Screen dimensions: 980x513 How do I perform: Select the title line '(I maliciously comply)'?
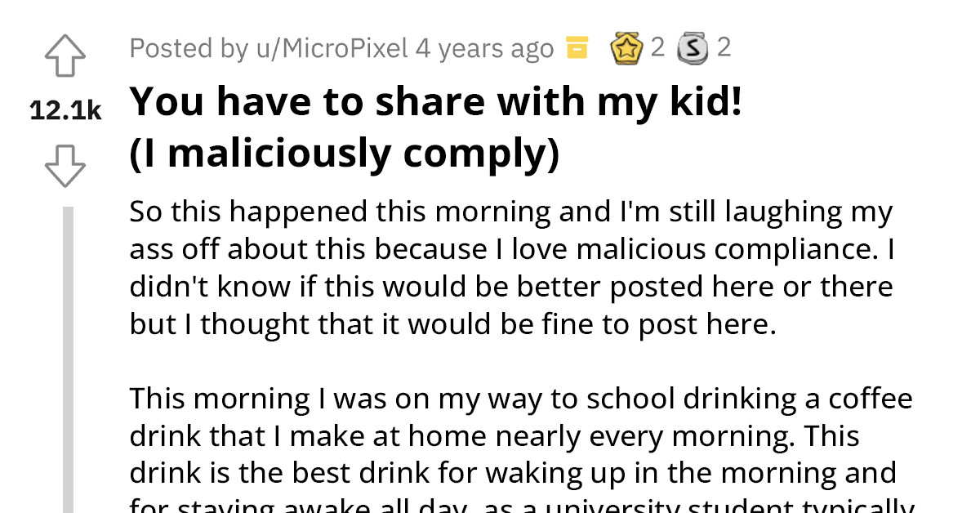(345, 153)
